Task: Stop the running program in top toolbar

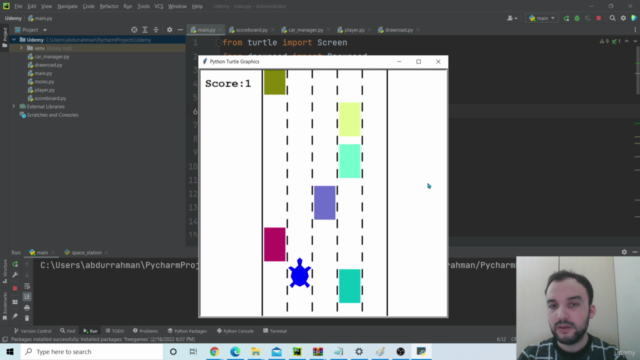Action: [x=598, y=18]
